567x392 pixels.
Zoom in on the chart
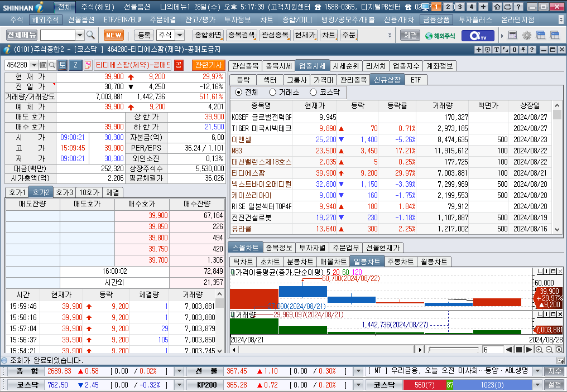pyautogui.click(x=539, y=350)
